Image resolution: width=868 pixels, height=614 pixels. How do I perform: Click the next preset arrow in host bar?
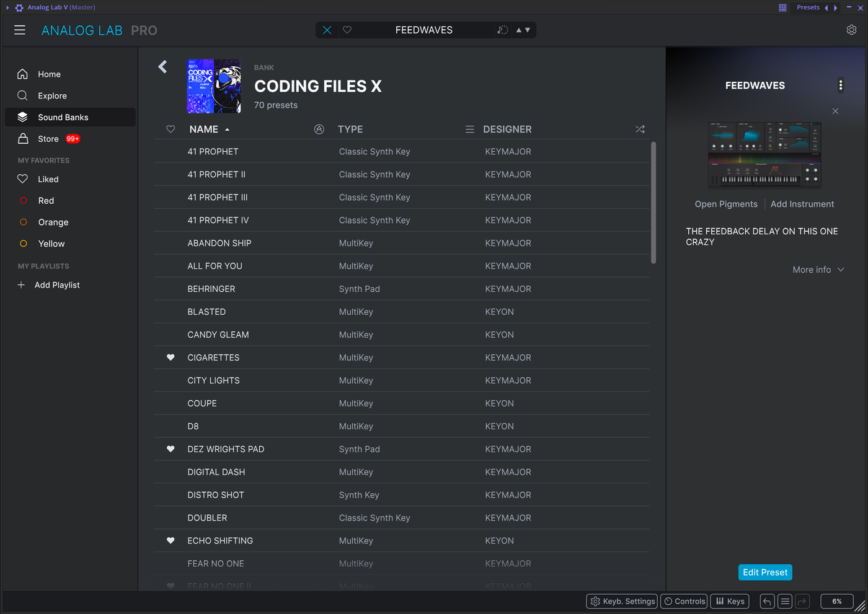836,7
